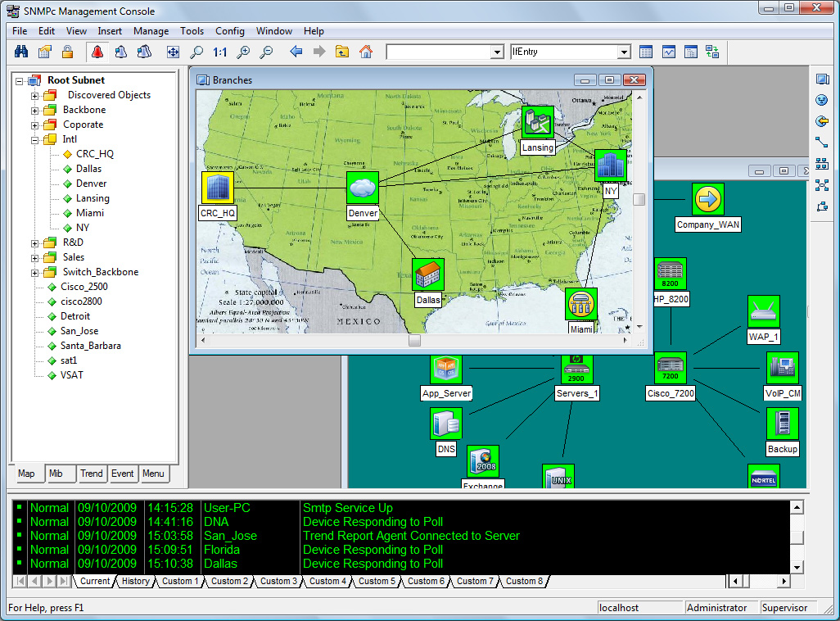This screenshot has width=840, height=621.
Task: Open the empty toolbar combo box dropdown
Action: coord(497,52)
